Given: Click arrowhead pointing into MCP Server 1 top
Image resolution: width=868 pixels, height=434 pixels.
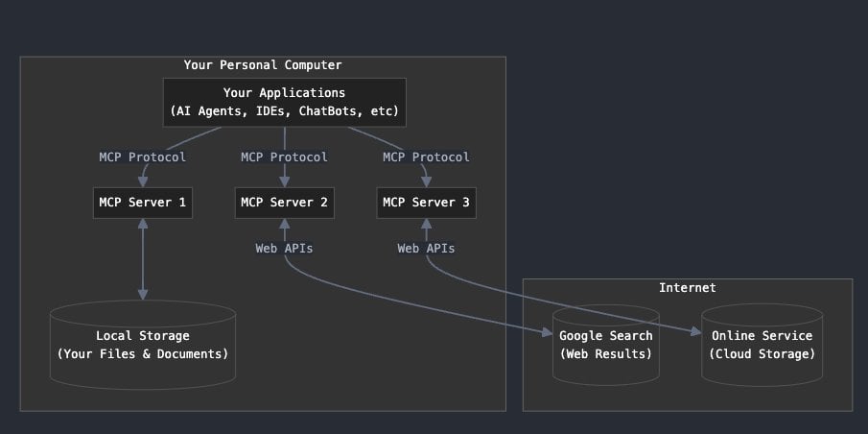Looking at the screenshot, I should (143, 182).
